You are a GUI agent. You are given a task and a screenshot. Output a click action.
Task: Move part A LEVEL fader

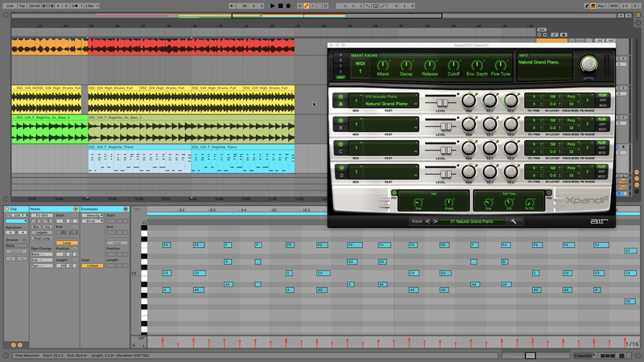click(x=442, y=103)
